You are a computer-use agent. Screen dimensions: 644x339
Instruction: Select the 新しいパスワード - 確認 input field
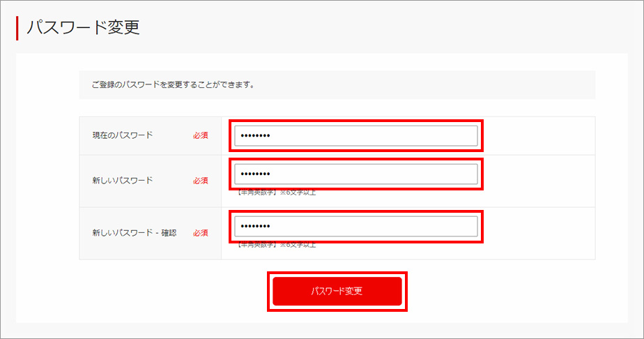[355, 226]
